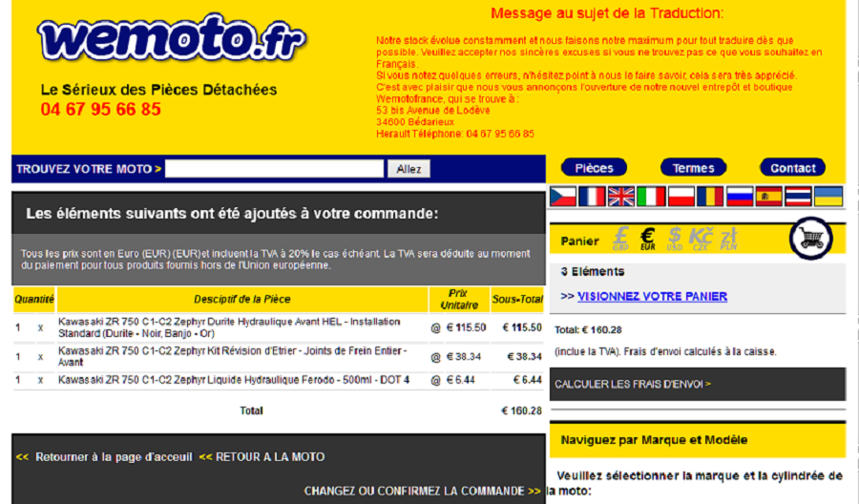Viewport: 859px width, 504px height.
Task: Click Retourner à la page d'acceuil
Action: [x=114, y=457]
